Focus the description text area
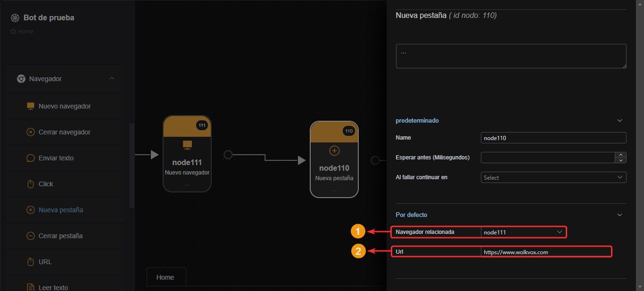644x291 pixels. tap(511, 56)
